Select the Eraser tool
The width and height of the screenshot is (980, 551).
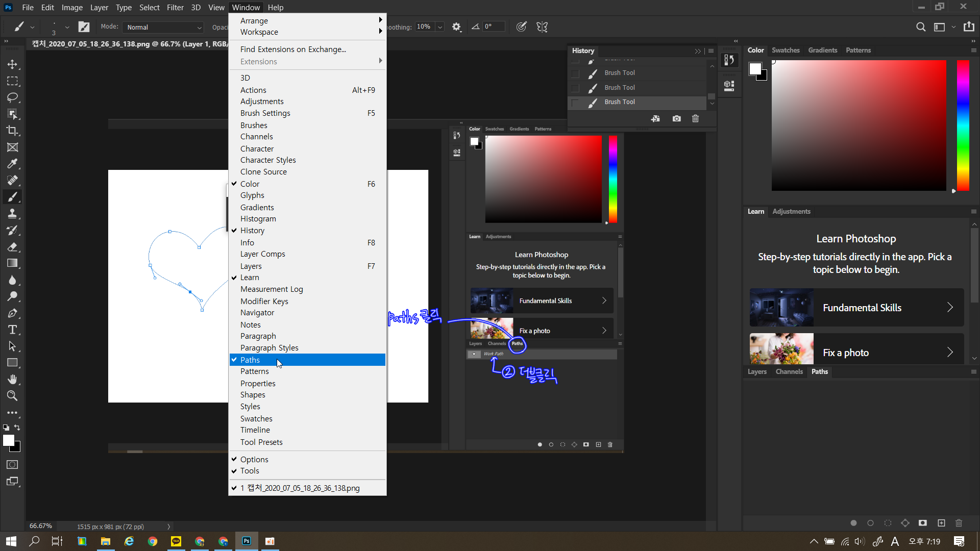tap(12, 247)
